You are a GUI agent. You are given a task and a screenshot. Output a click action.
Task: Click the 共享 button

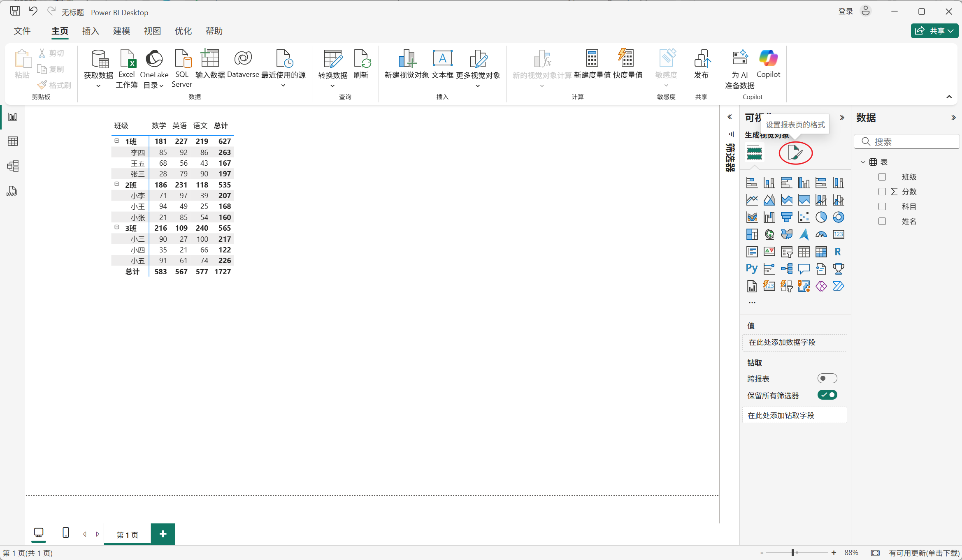coord(934,31)
